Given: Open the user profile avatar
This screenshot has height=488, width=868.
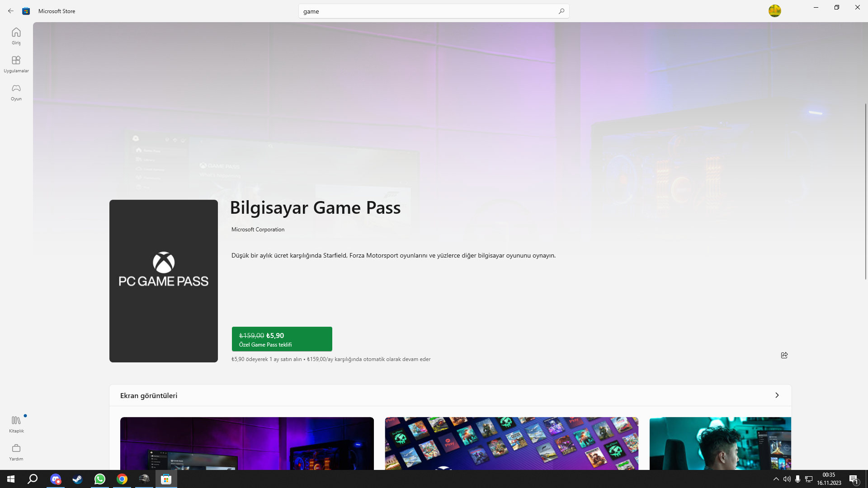Looking at the screenshot, I should pyautogui.click(x=774, y=11).
